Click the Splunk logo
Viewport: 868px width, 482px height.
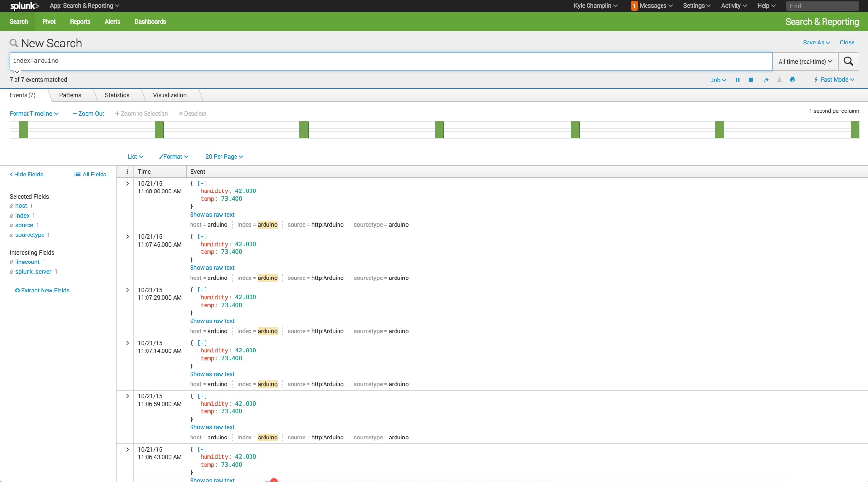[24, 6]
